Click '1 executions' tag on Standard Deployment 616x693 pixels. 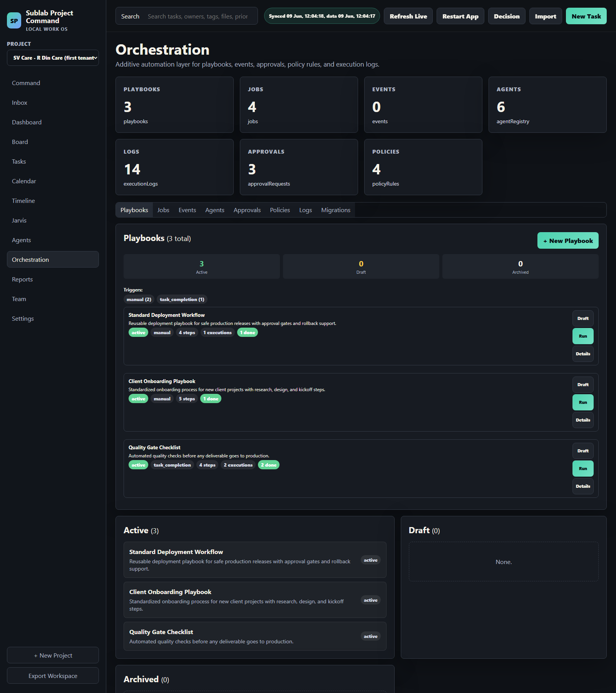[x=218, y=333]
